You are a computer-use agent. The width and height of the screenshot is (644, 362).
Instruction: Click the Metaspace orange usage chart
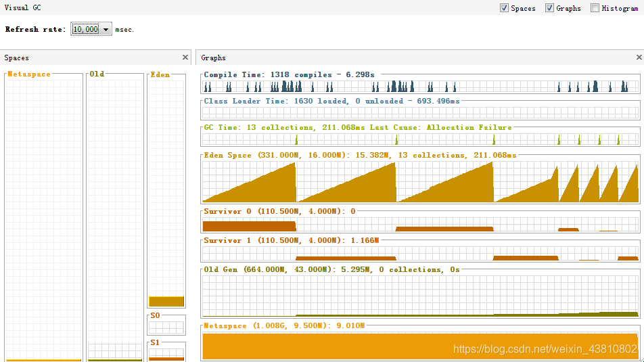(x=421, y=346)
